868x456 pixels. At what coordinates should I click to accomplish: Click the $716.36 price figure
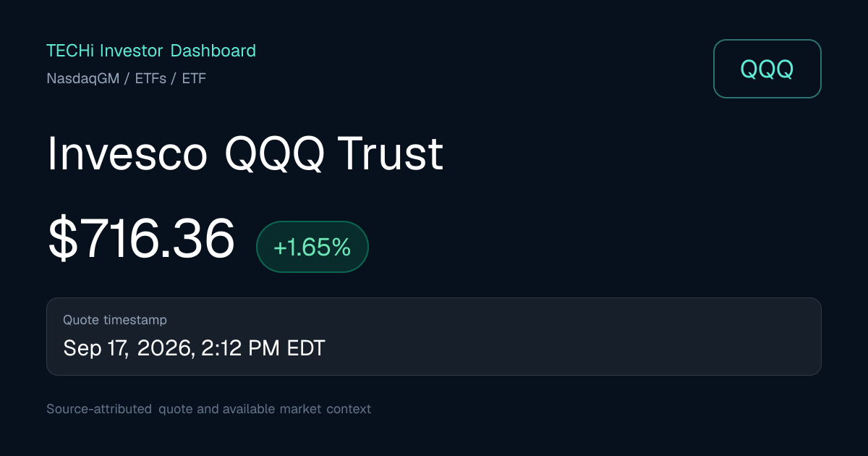pyautogui.click(x=141, y=240)
